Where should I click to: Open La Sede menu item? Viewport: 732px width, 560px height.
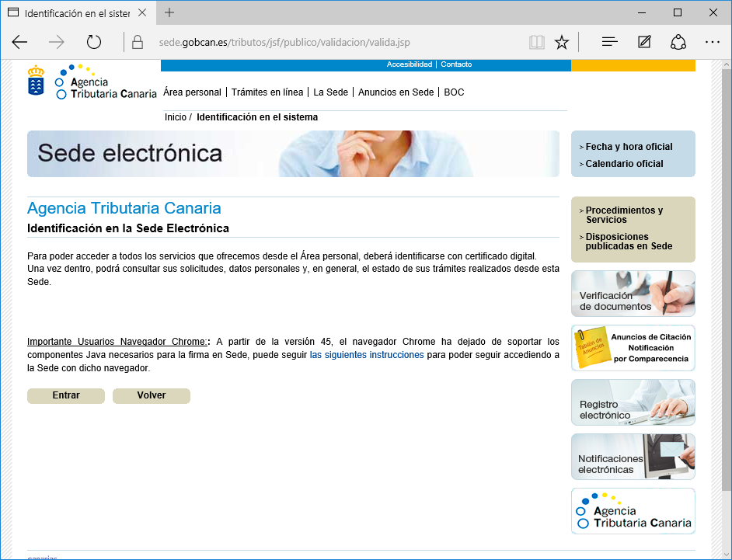(x=330, y=92)
